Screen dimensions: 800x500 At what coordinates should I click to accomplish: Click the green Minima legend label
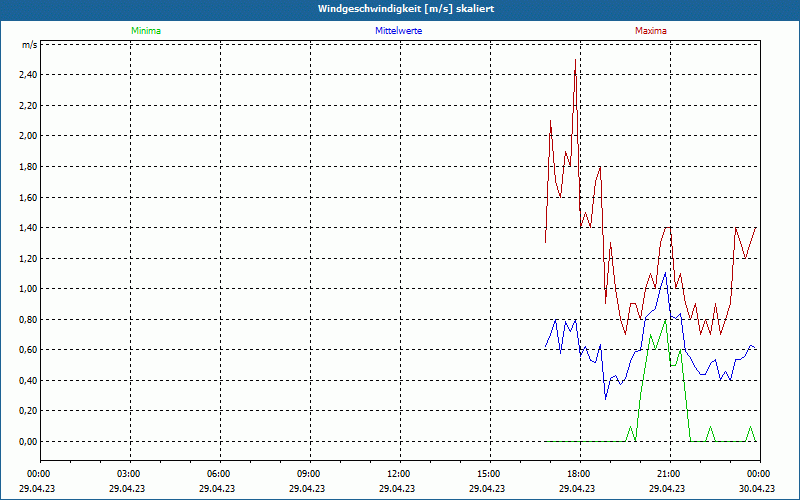146,31
